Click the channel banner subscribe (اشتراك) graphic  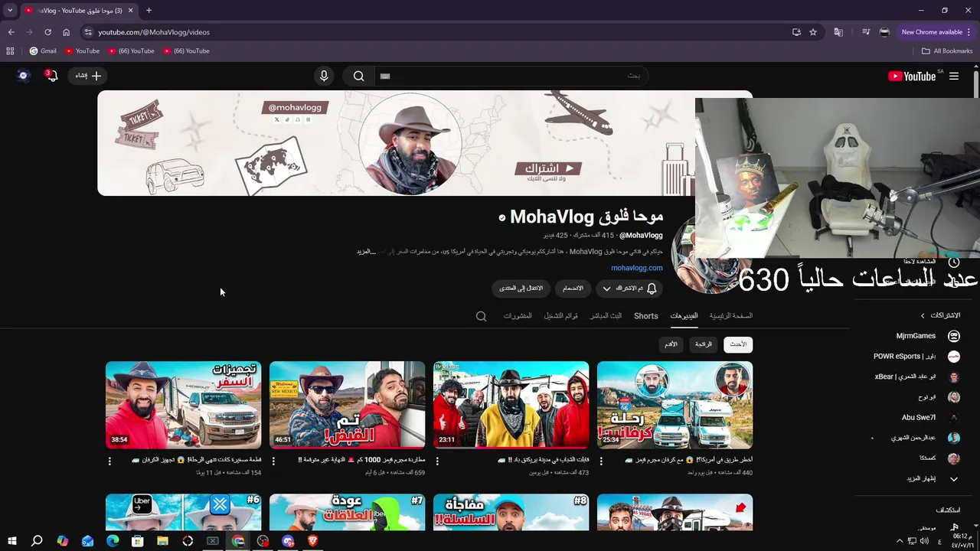[549, 168]
